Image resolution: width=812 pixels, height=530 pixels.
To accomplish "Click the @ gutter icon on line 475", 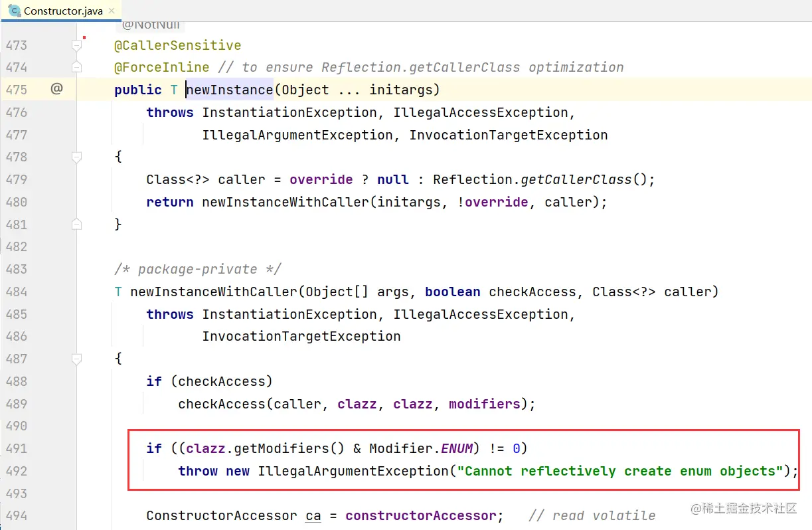I will click(x=56, y=88).
